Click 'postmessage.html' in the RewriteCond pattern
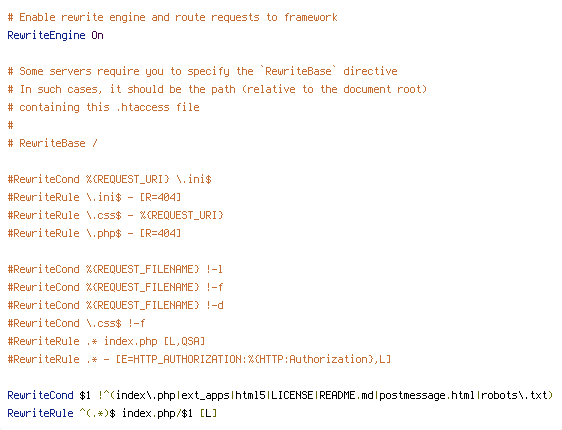 tap(412, 395)
